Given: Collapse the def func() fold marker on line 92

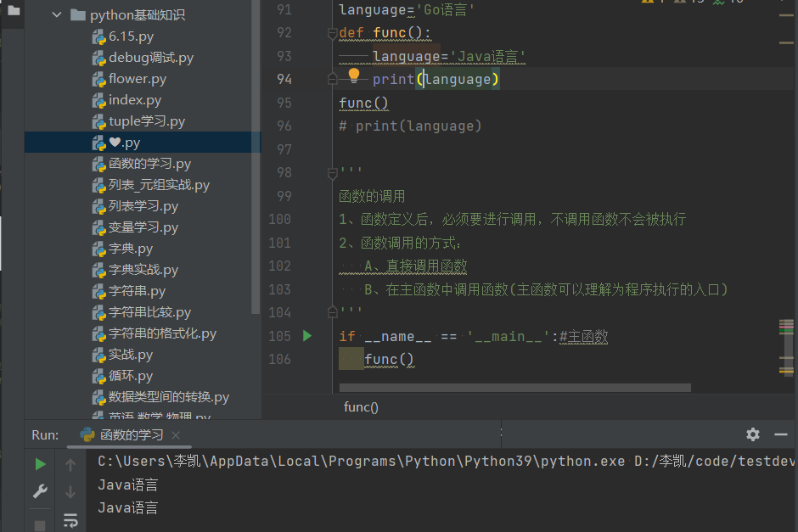Looking at the screenshot, I should click(x=332, y=34).
